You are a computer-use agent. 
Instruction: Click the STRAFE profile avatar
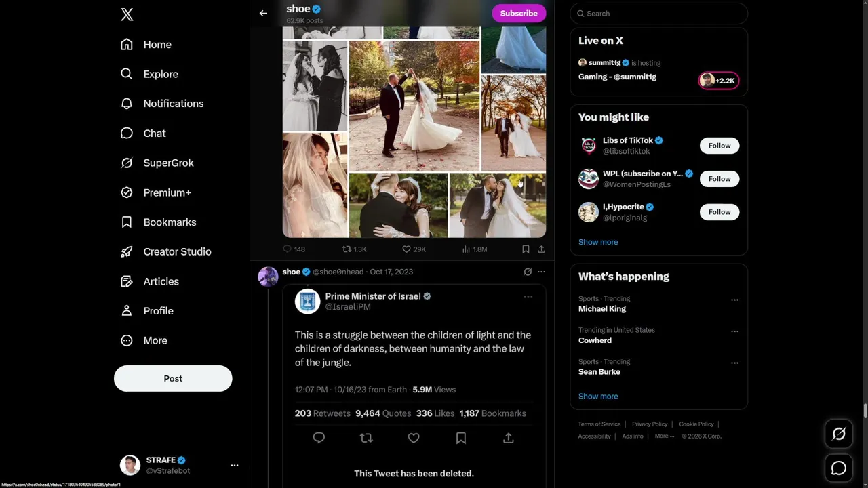click(130, 465)
